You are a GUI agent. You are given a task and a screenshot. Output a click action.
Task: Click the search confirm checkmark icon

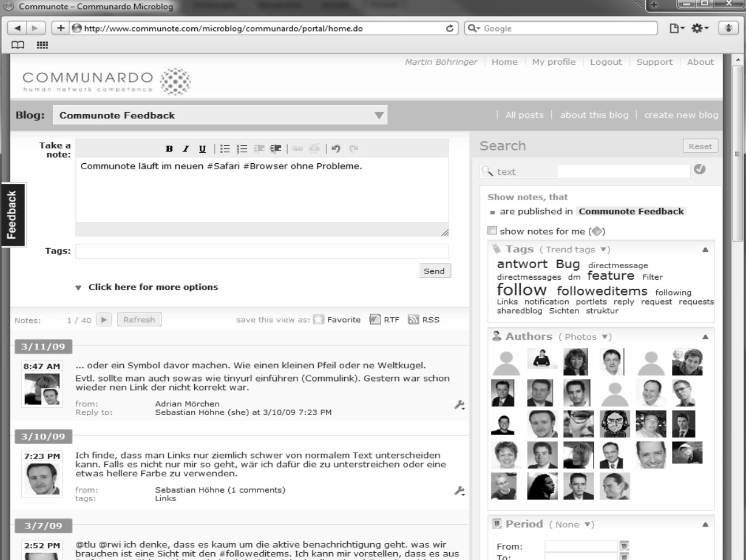click(699, 170)
